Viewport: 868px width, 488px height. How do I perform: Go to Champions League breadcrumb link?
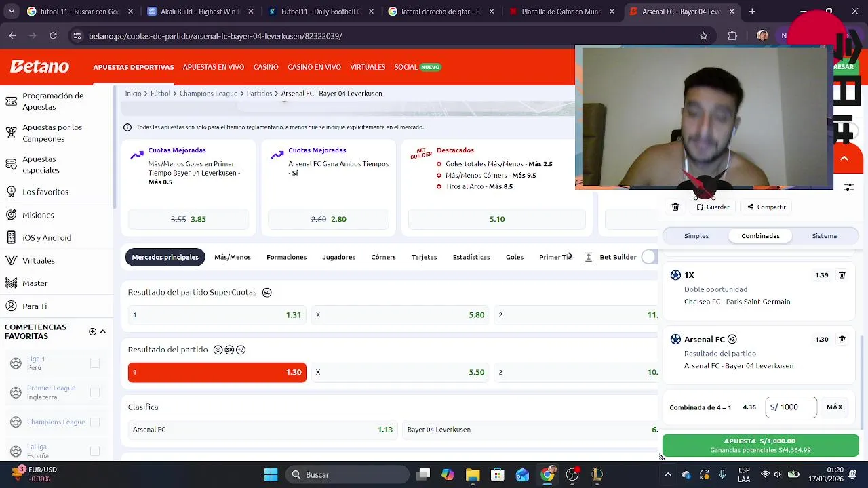click(x=208, y=94)
